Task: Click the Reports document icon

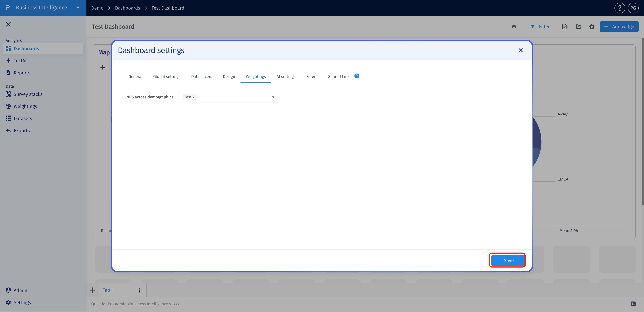Action: click(8, 72)
